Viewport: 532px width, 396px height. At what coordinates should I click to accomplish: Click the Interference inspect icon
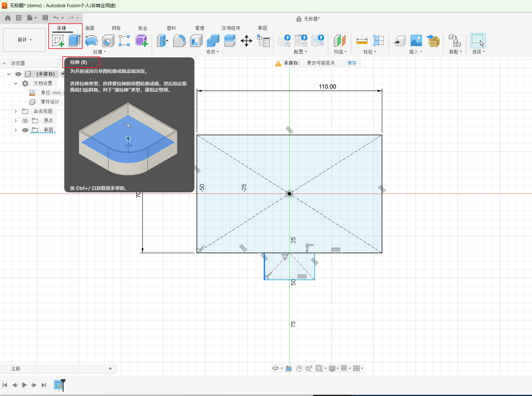(x=378, y=41)
